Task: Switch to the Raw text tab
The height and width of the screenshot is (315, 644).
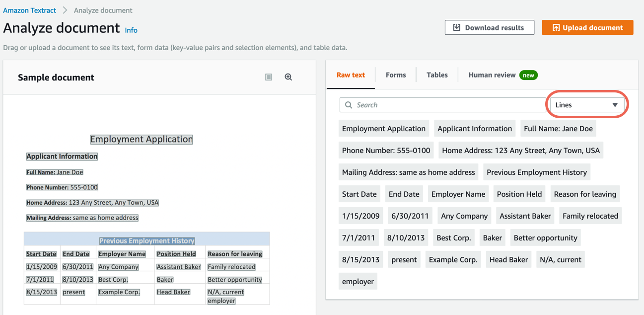Action: coord(351,75)
